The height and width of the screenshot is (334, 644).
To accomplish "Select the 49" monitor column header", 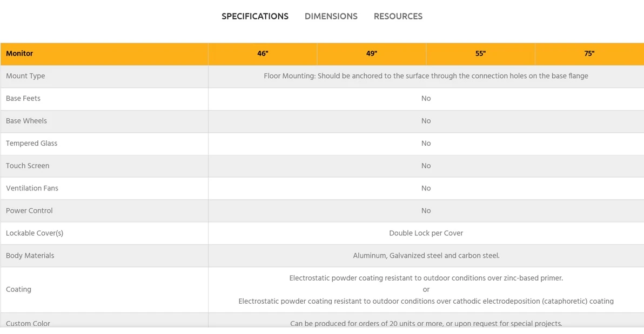I will click(x=372, y=53).
